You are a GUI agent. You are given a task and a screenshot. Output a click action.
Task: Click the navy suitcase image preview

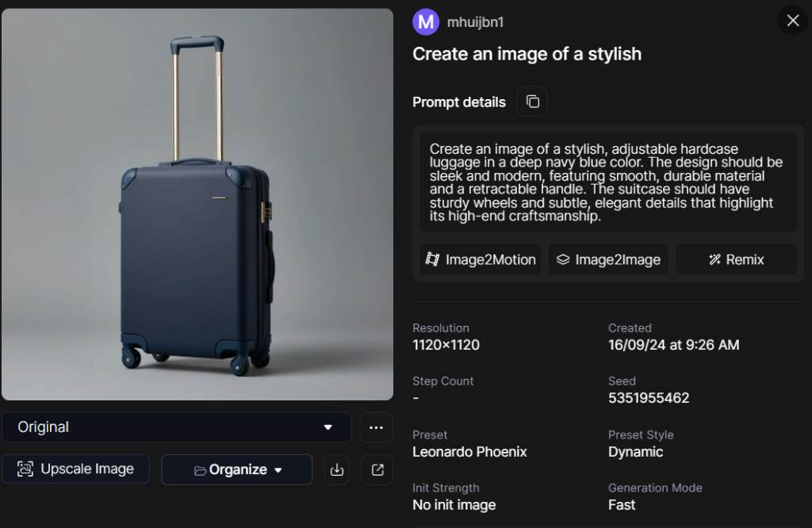tap(197, 205)
